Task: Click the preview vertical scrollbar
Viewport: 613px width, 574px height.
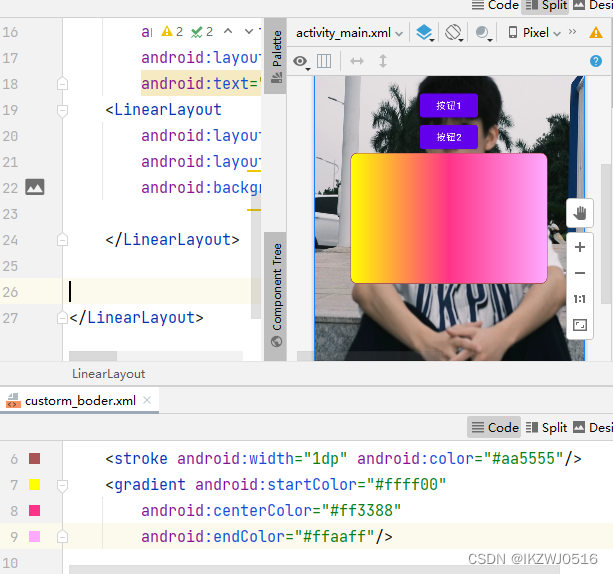Action: (x=606, y=234)
